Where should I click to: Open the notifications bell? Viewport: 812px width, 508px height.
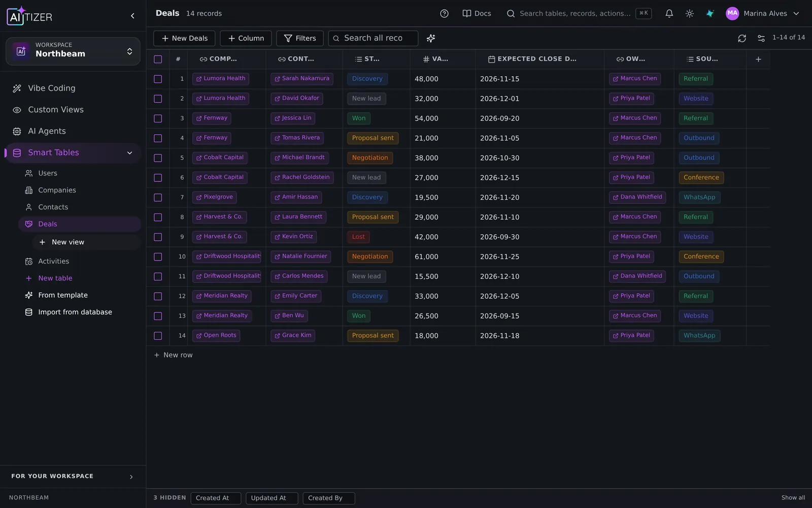[x=669, y=14]
